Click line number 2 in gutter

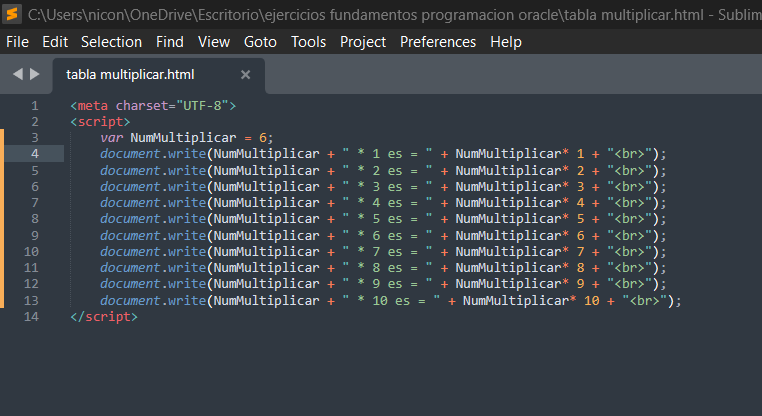point(35,121)
